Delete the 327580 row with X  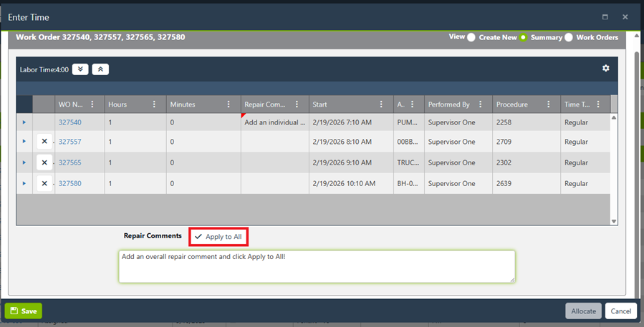pyautogui.click(x=44, y=183)
